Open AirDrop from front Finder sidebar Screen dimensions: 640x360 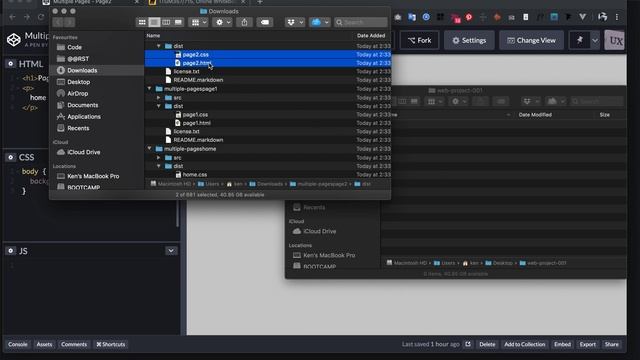coord(78,93)
